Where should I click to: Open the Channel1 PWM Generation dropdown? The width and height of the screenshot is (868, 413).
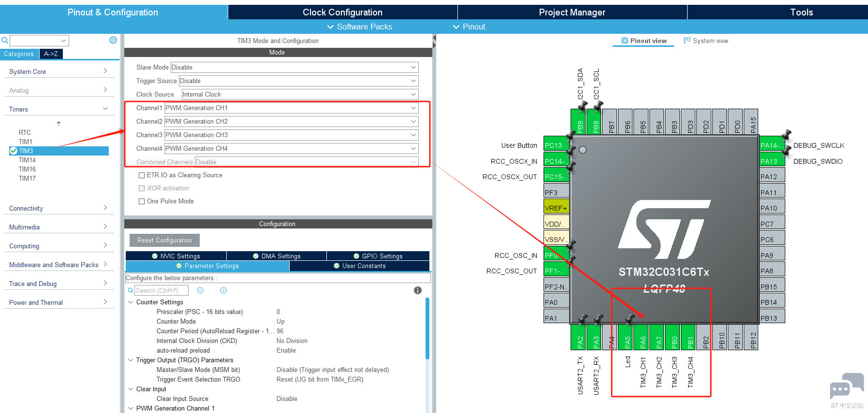pos(292,108)
